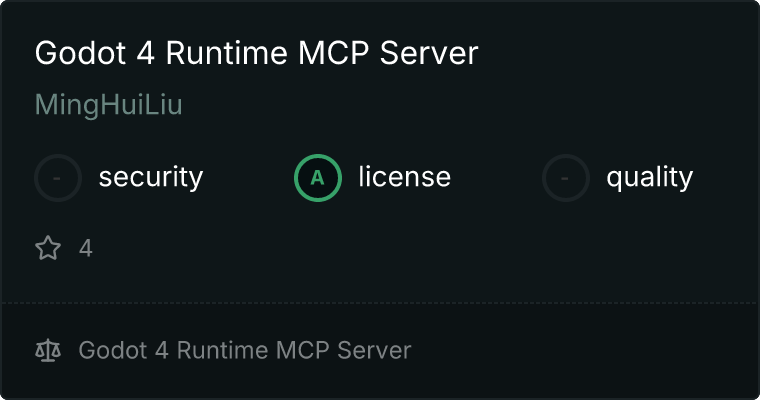This screenshot has height=400, width=760.
Task: Select the license label text
Action: (x=404, y=178)
